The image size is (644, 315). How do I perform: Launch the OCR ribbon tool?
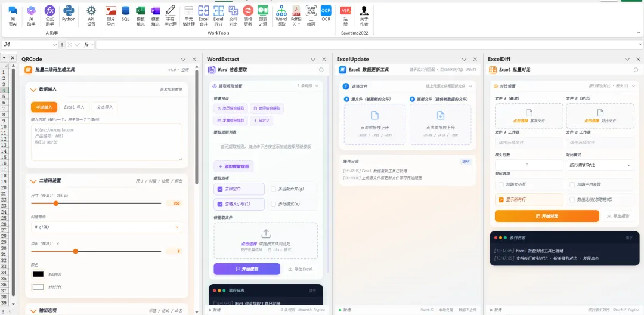tap(326, 14)
